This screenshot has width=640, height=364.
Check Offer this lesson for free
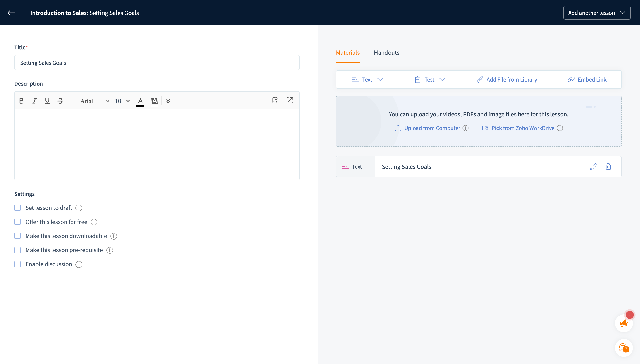(x=17, y=222)
